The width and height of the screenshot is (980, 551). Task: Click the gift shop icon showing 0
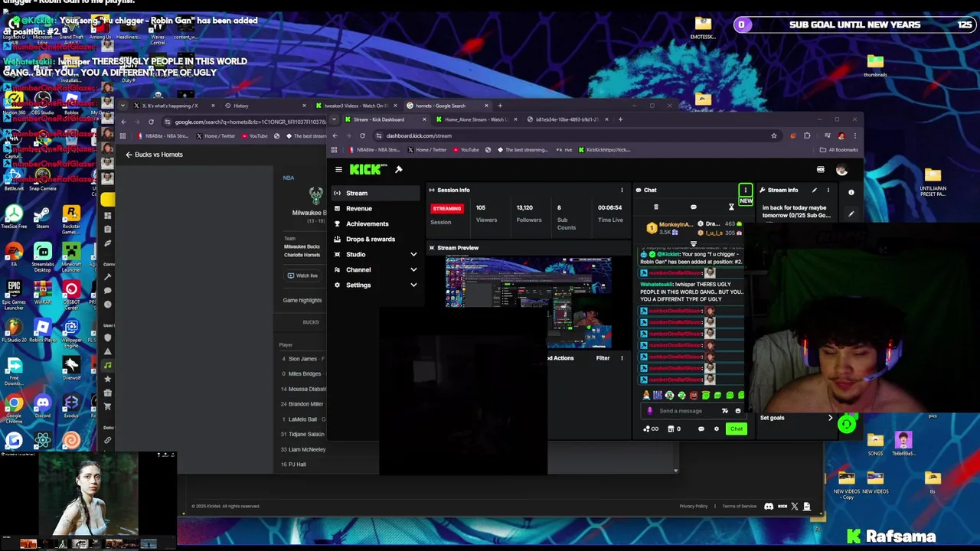click(675, 429)
